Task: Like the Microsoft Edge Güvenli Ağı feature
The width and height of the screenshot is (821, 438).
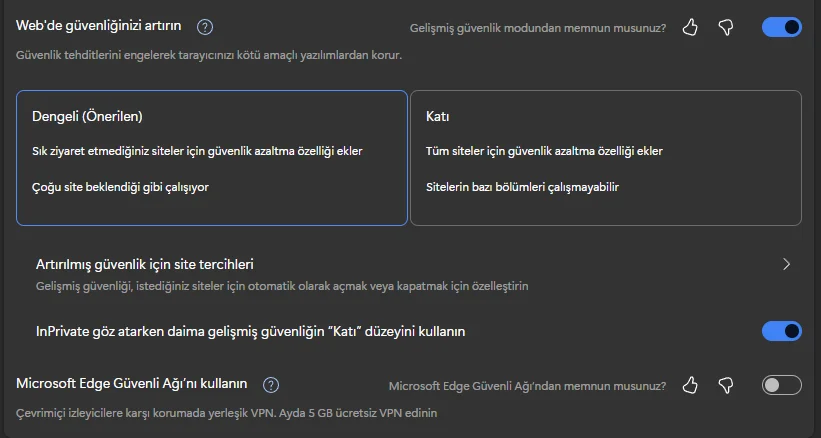Action: pyautogui.click(x=690, y=385)
